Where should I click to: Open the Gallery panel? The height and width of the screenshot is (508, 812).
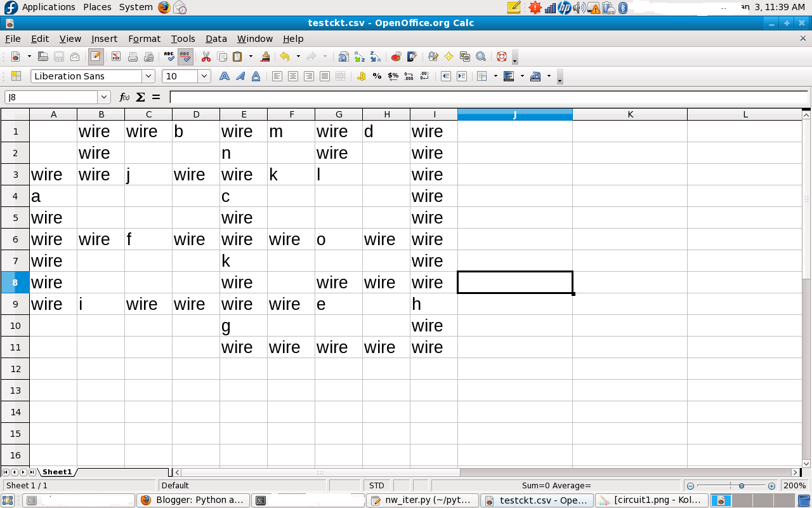(464, 57)
